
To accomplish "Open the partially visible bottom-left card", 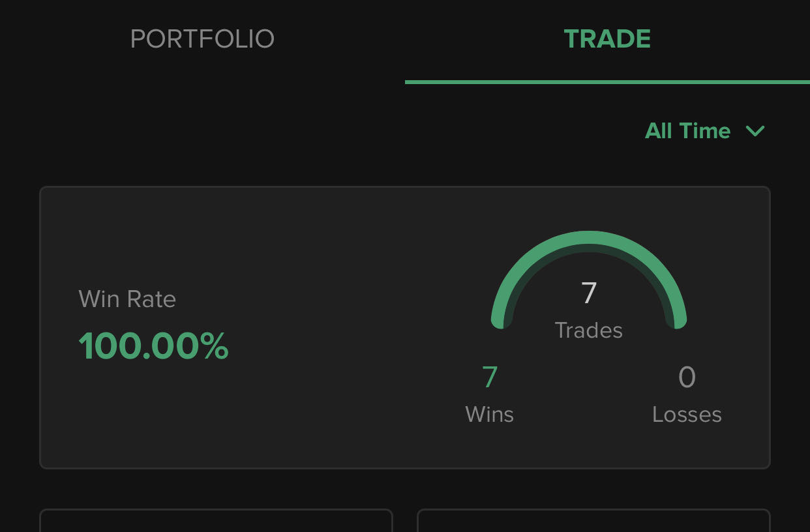I will [216, 521].
